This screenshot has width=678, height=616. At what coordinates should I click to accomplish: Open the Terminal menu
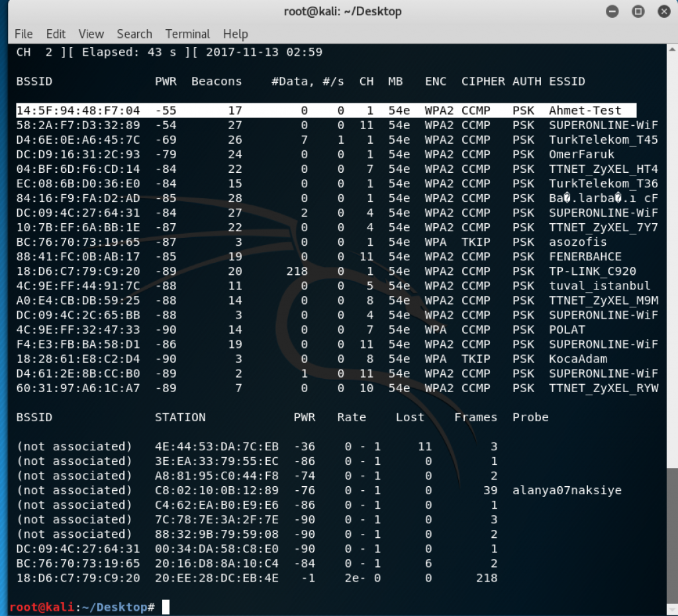click(187, 34)
